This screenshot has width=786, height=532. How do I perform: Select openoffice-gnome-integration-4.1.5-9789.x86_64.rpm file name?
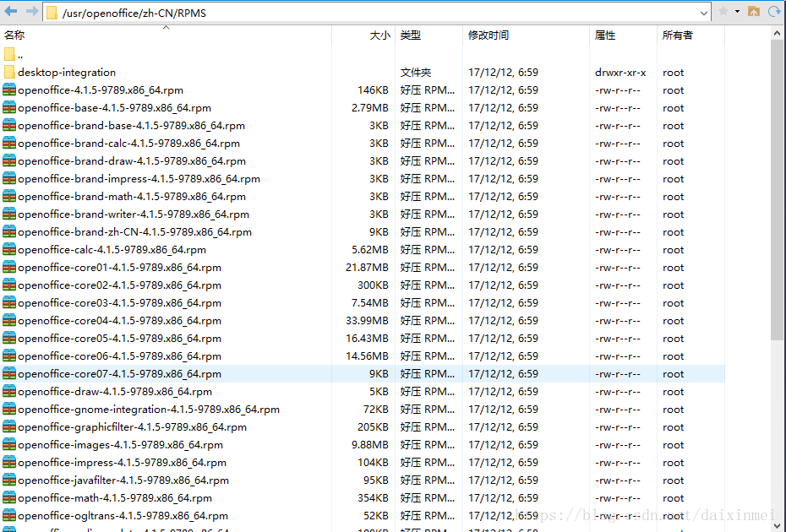point(149,410)
